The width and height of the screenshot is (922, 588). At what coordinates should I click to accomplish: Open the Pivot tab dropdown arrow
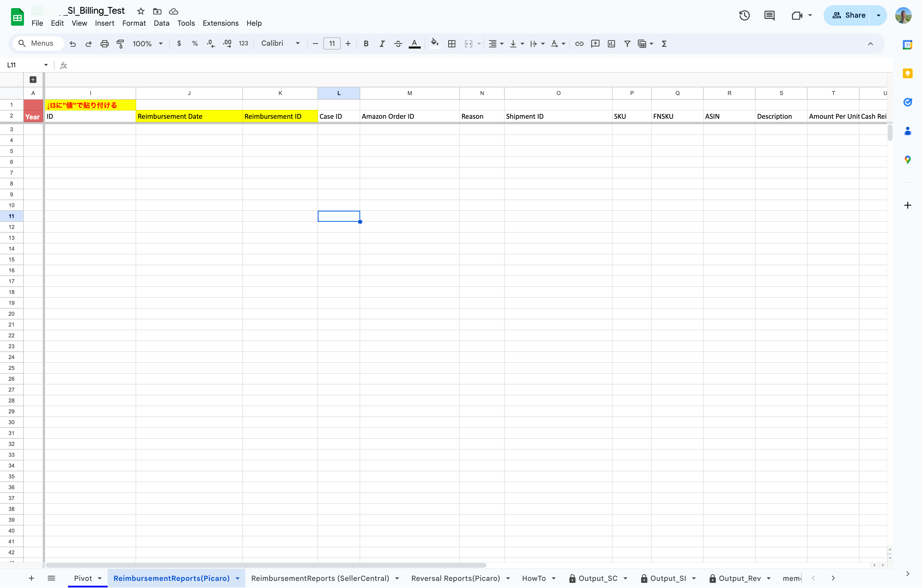[x=100, y=578]
